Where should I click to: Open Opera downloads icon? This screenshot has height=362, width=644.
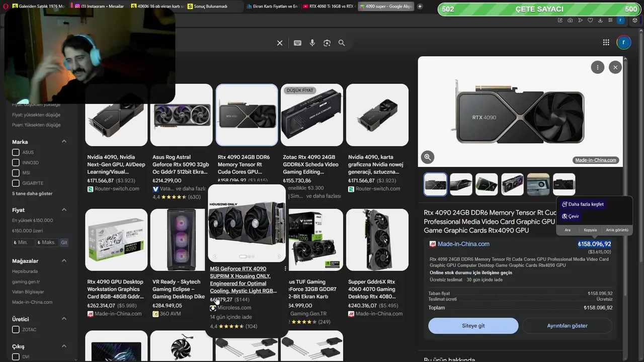[x=600, y=20]
